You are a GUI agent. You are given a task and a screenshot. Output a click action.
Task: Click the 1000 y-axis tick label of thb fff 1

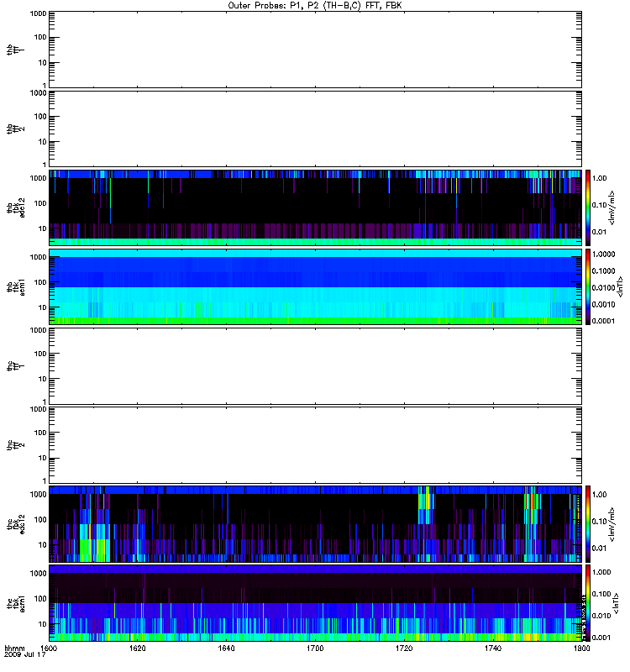(x=39, y=13)
